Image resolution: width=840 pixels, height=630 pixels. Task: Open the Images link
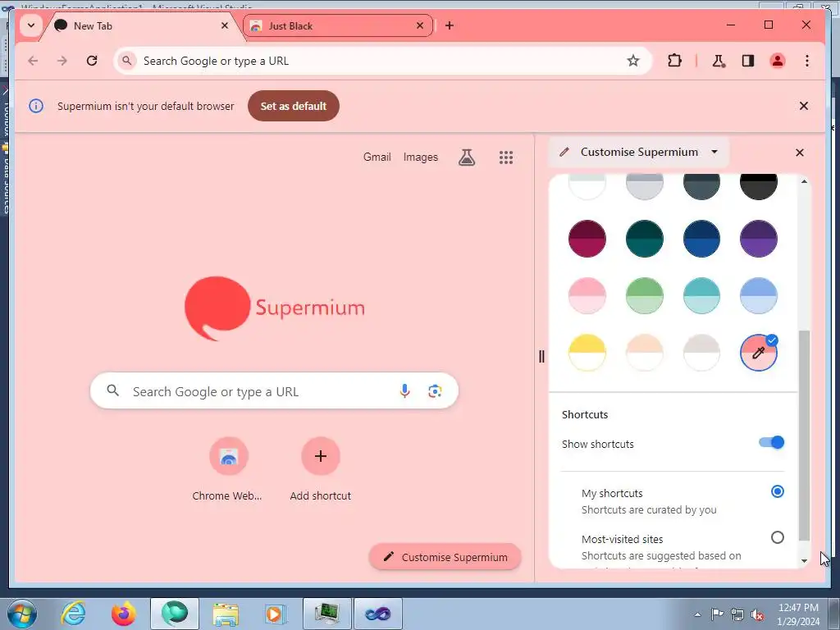pyautogui.click(x=421, y=157)
